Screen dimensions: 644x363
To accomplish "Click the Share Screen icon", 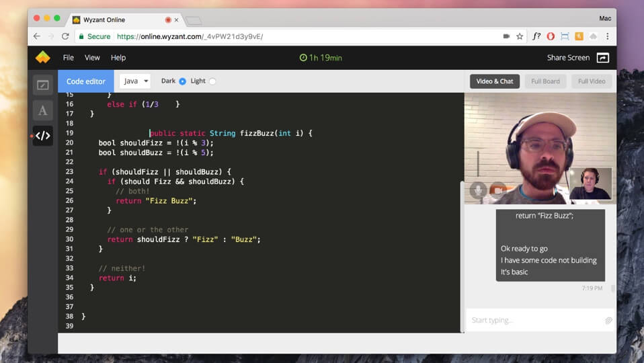I will (x=602, y=58).
